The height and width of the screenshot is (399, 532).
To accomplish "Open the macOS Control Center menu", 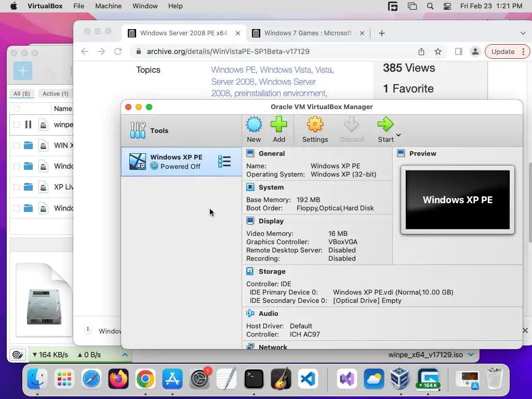I will point(447,6).
